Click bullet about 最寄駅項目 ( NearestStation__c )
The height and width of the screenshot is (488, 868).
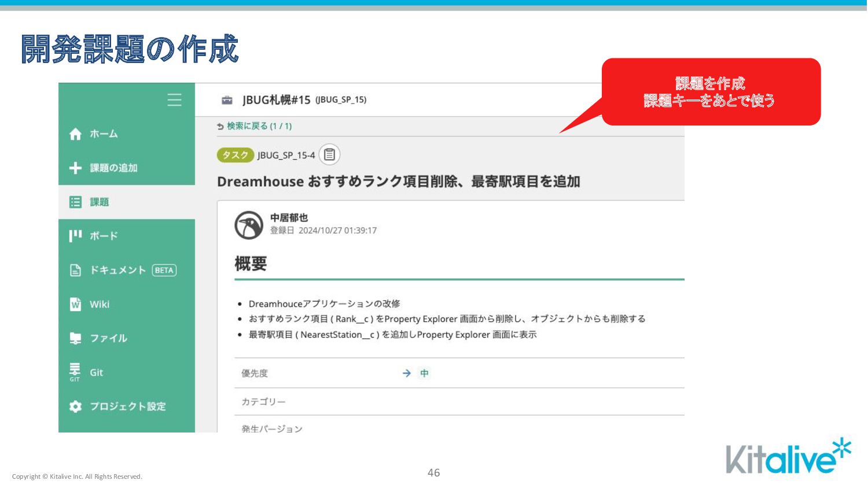coord(392,335)
